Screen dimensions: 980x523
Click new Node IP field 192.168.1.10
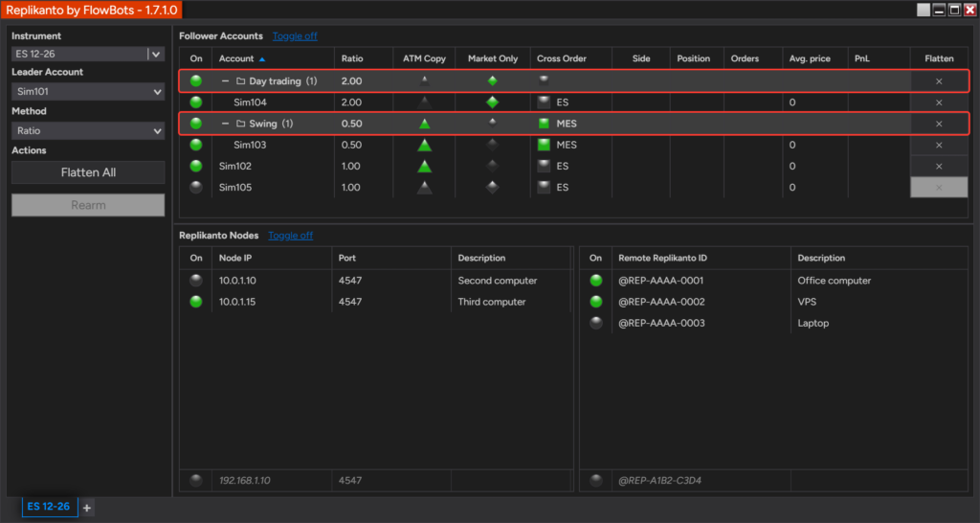[271, 481]
